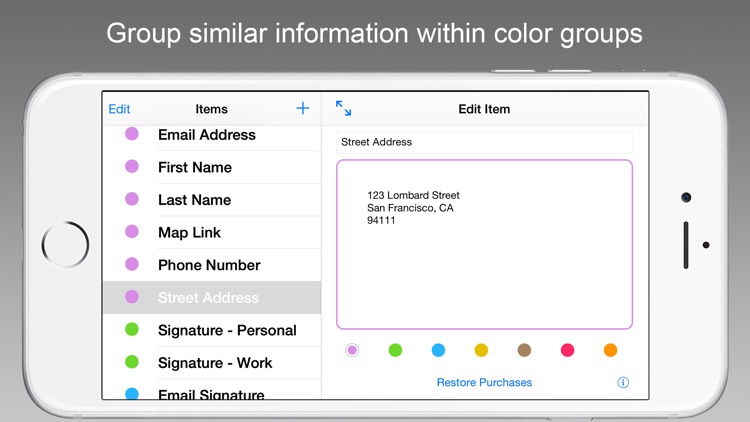The height and width of the screenshot is (422, 750).
Task: Choose the green color swatch
Action: click(x=395, y=350)
